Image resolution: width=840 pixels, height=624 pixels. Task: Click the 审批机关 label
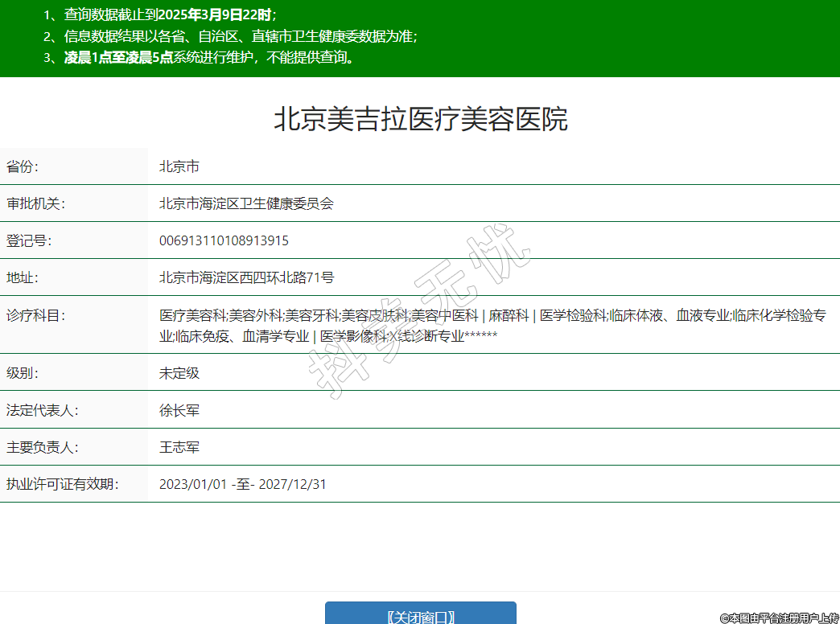tap(35, 203)
